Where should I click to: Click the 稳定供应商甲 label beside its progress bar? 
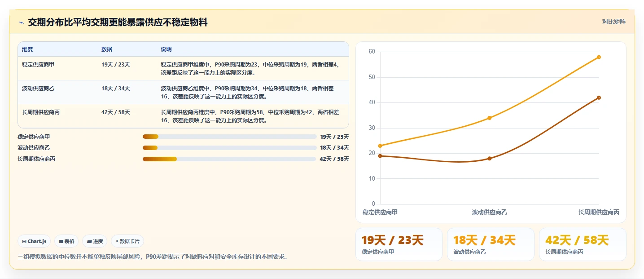(34, 137)
